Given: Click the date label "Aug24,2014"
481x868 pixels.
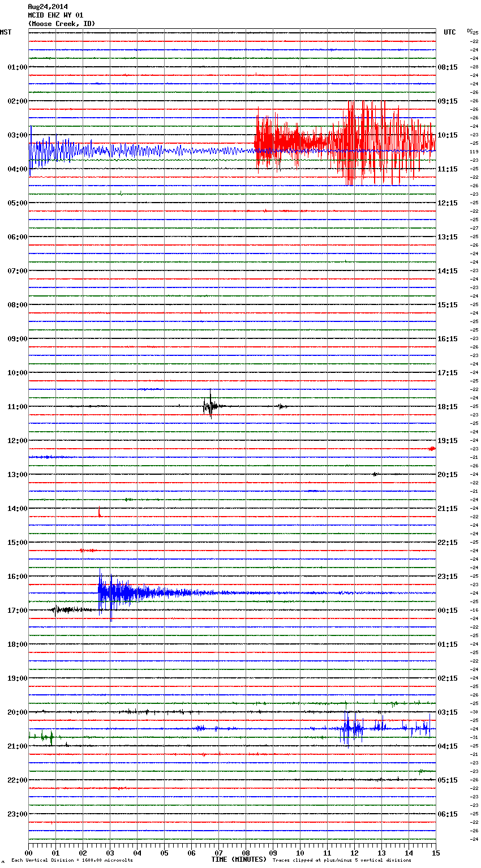Looking at the screenshot, I should (48, 7).
